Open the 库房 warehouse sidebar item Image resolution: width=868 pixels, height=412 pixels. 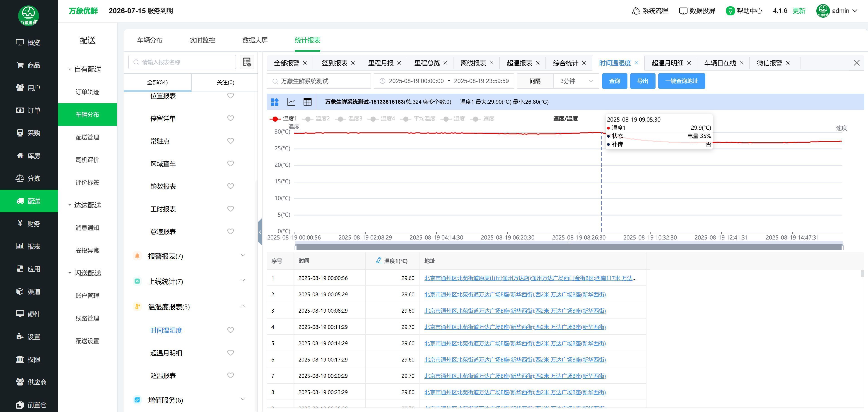[29, 156]
